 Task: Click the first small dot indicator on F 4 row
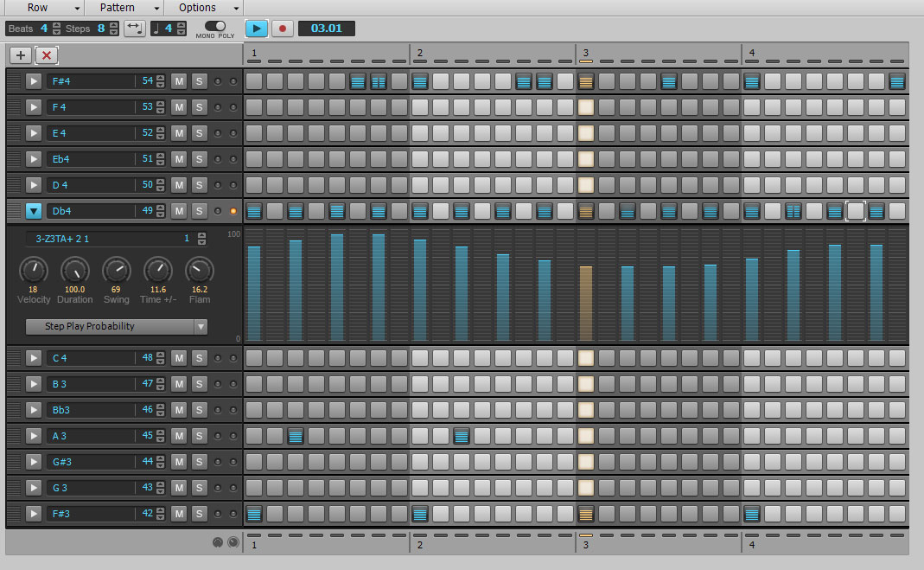[x=218, y=107]
